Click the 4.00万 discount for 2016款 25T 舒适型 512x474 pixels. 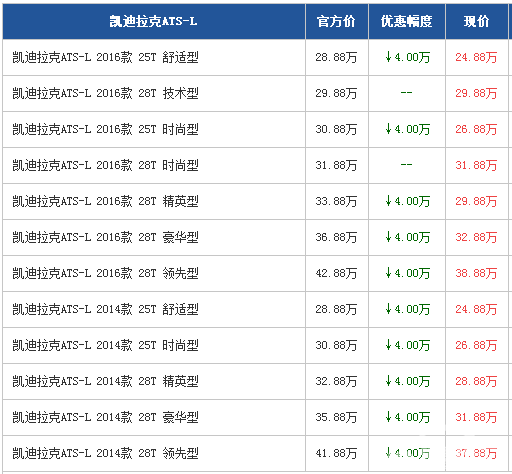pos(407,57)
